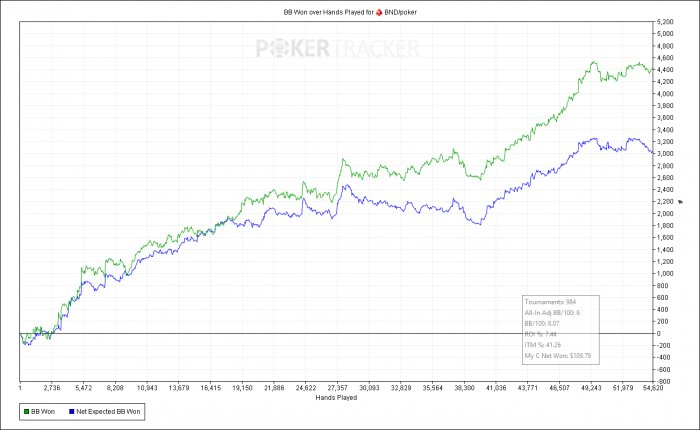
Task: Click the 'All-In Adj BB/100: 6' stat line
Action: click(x=552, y=313)
